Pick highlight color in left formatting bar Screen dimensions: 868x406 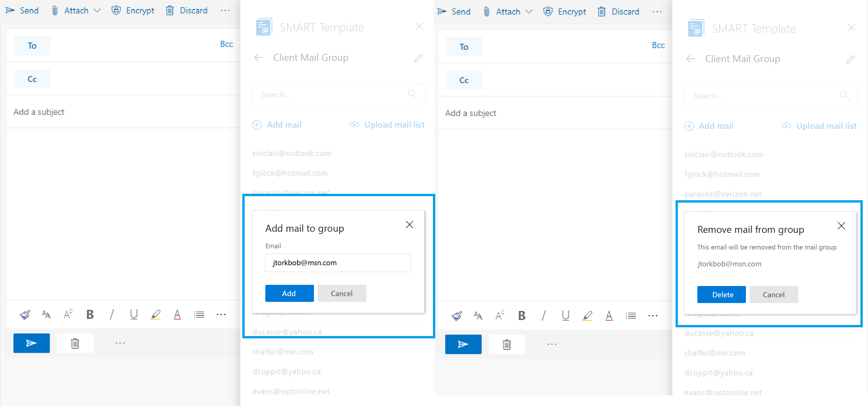(155, 314)
